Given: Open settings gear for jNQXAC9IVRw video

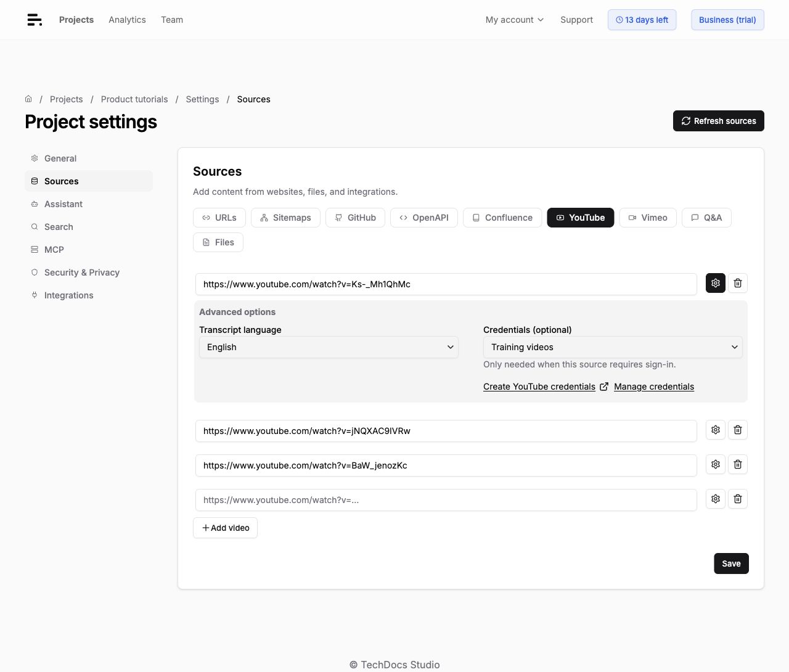Looking at the screenshot, I should (x=716, y=430).
